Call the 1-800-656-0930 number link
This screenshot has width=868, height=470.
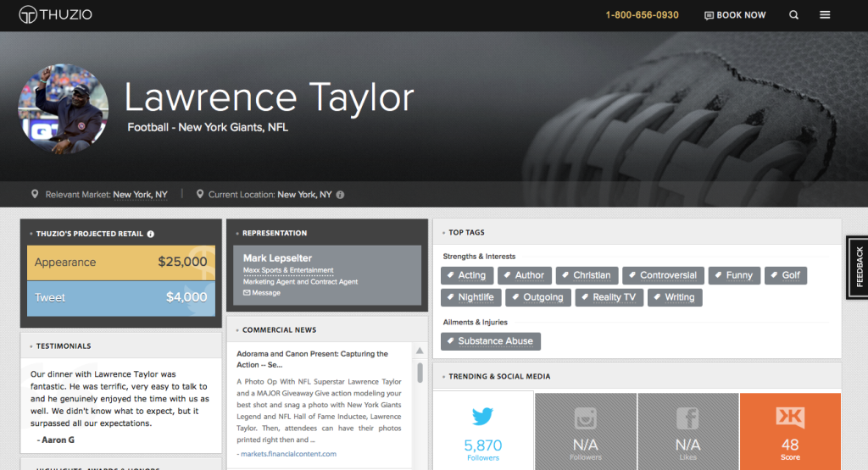(x=642, y=15)
